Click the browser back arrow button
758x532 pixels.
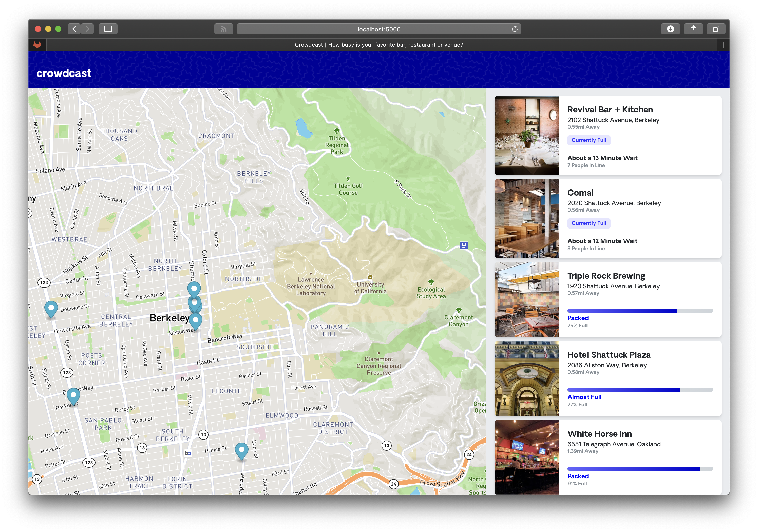coord(74,29)
